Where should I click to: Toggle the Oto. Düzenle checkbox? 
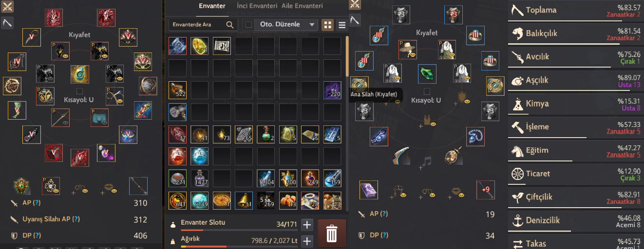click(x=248, y=25)
